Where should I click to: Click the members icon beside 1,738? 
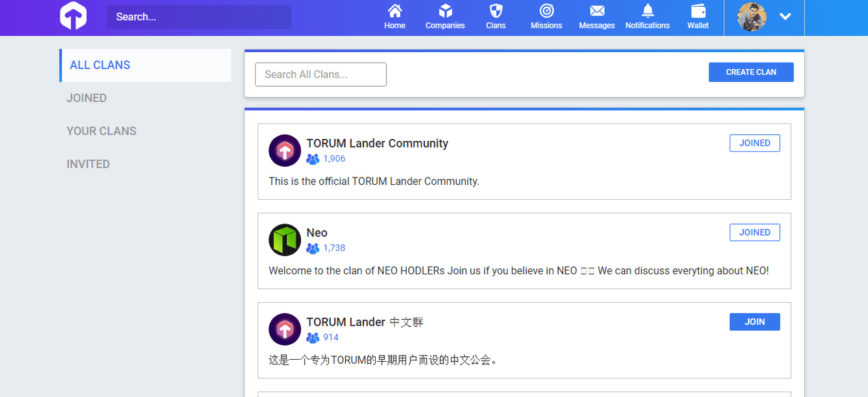(x=313, y=249)
